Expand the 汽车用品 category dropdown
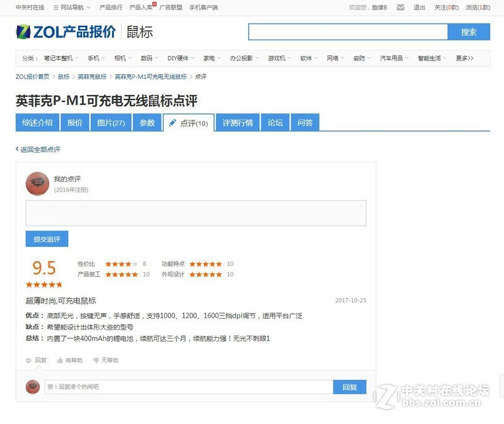The height and width of the screenshot is (424, 504). pos(394,58)
